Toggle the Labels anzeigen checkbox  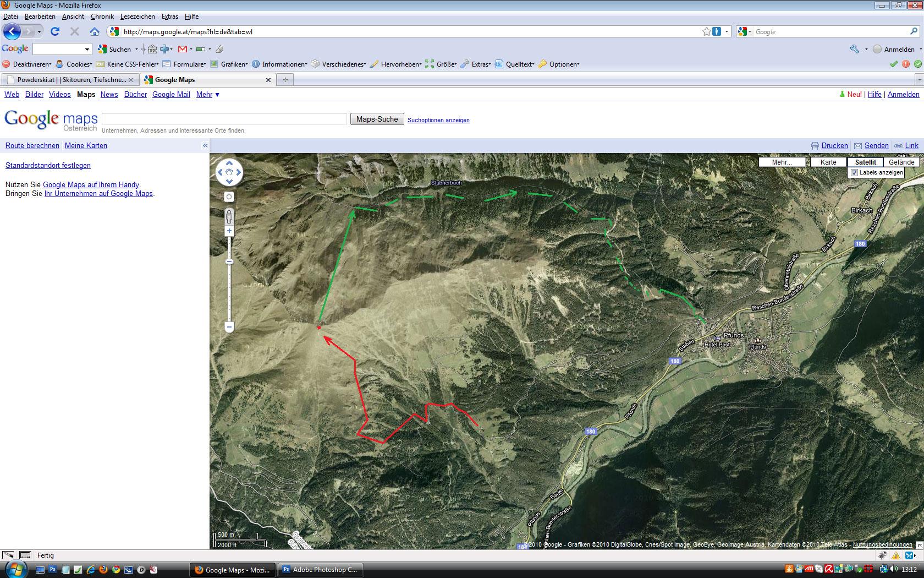[x=854, y=173]
